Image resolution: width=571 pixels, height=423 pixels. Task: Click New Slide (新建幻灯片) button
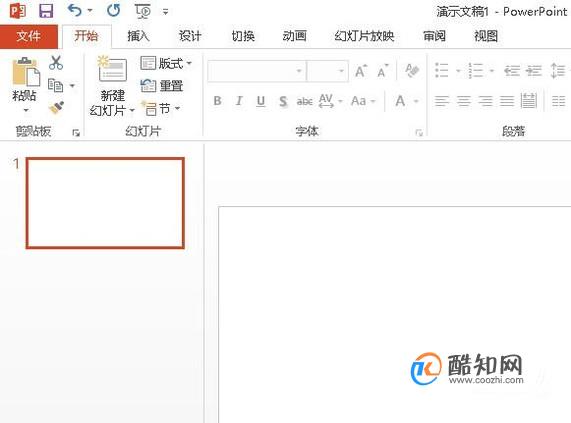click(113, 86)
